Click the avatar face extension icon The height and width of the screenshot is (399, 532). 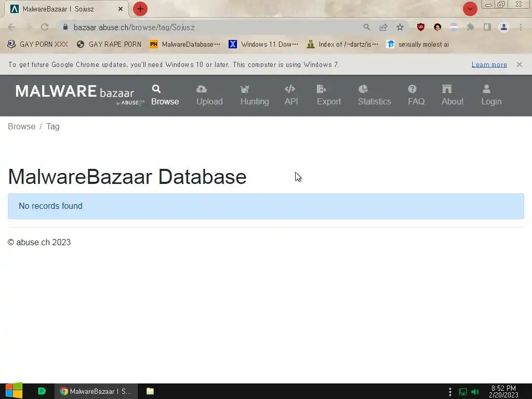(437, 27)
